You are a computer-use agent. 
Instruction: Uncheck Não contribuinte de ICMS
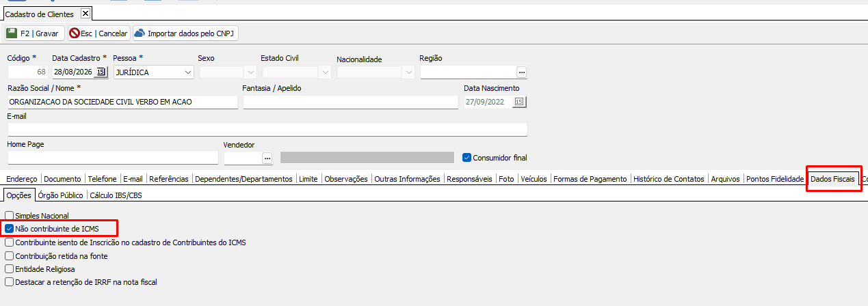point(10,228)
